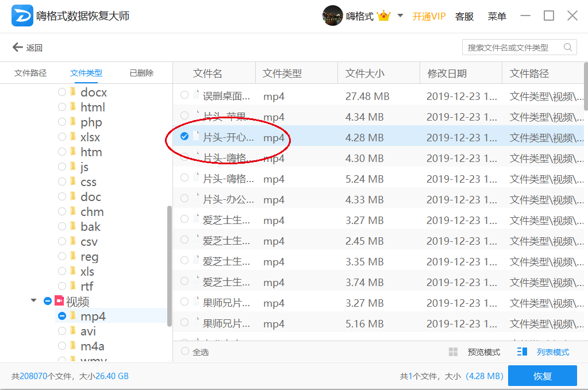The height and width of the screenshot is (390, 588).
Task: Click the app logo icon
Action: [22, 16]
